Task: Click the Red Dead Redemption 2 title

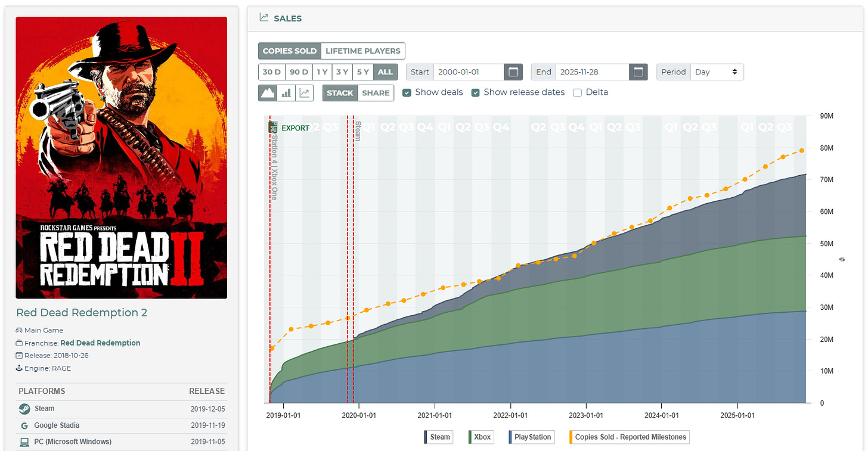Action: [82, 313]
